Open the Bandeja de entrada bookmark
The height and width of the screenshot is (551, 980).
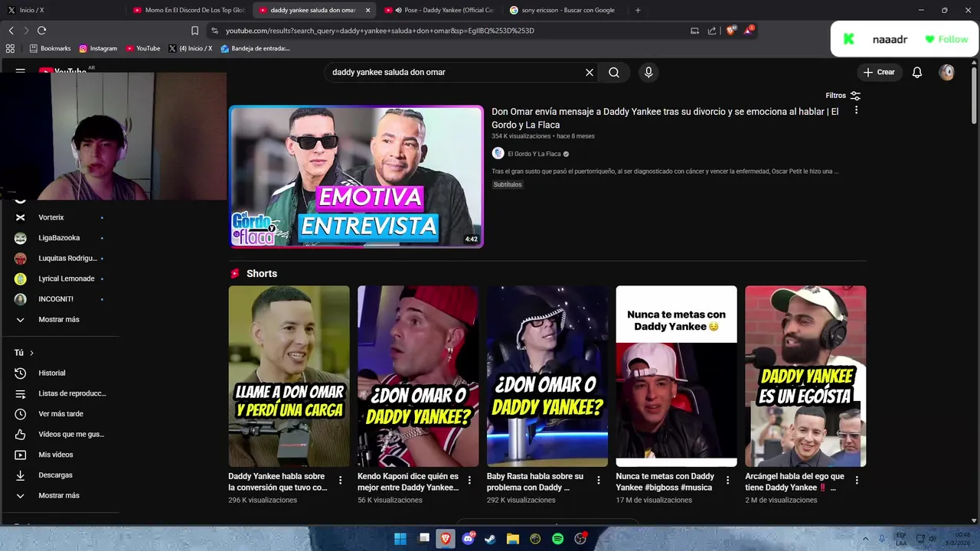pos(255,48)
